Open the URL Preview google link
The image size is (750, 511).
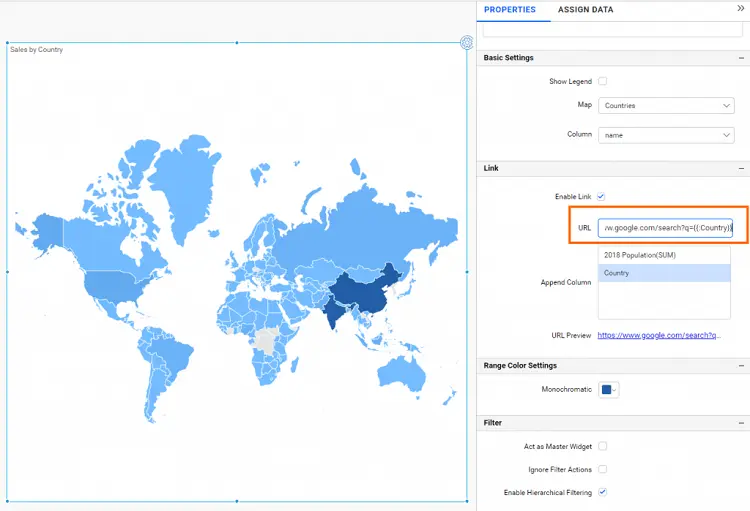click(x=658, y=336)
